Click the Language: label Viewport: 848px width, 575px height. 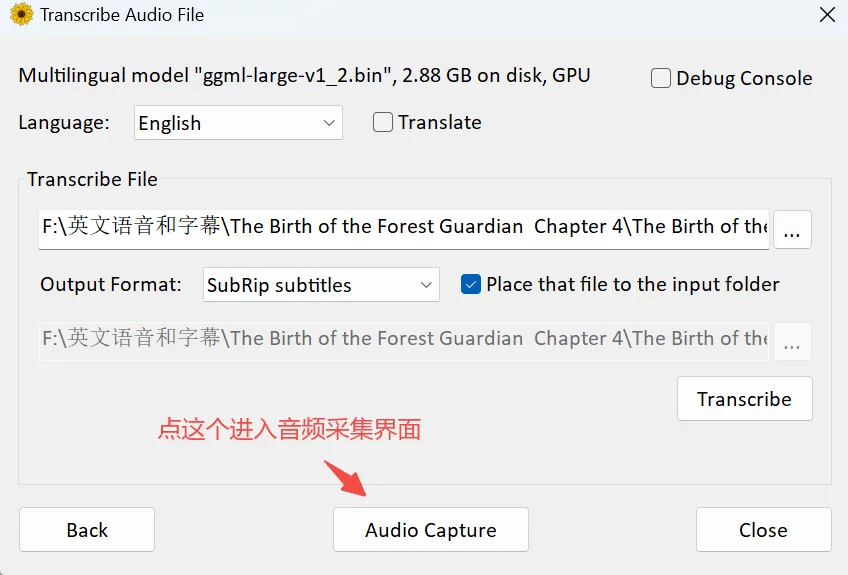[64, 122]
